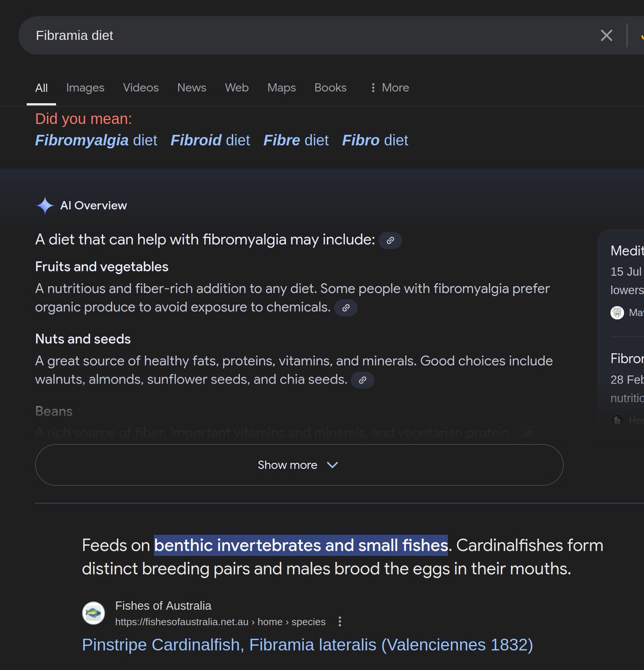Expand AI Overview with Show more
644x670 pixels.
pos(299,465)
